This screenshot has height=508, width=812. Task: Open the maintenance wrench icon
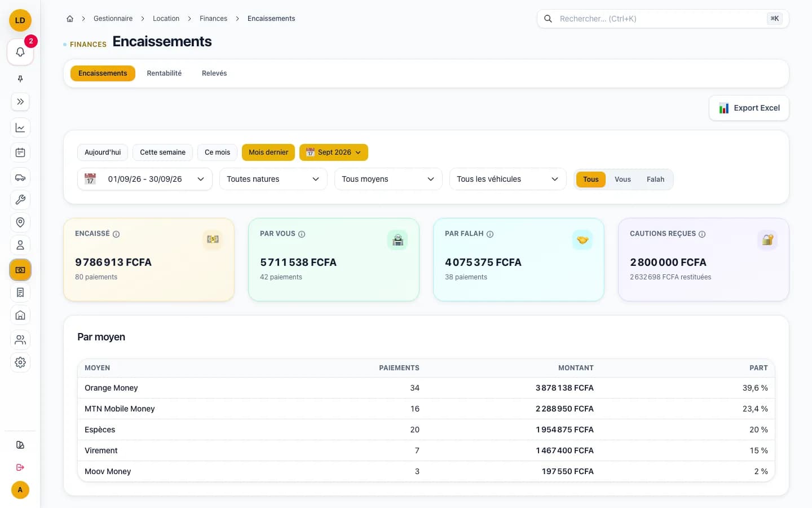tap(20, 200)
